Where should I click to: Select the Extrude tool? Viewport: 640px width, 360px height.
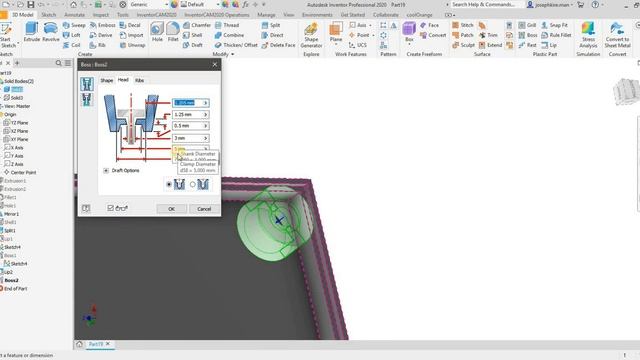[x=31, y=32]
